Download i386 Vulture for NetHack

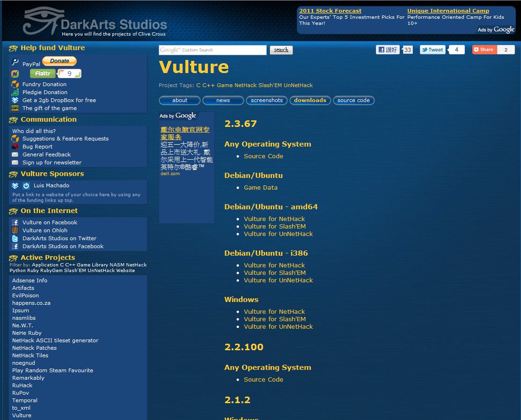(x=274, y=265)
